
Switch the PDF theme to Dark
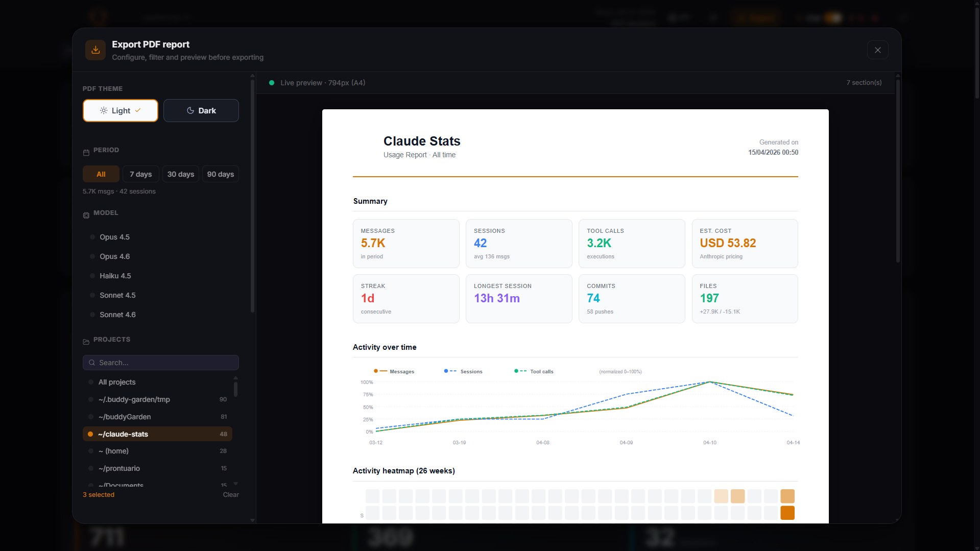click(201, 110)
